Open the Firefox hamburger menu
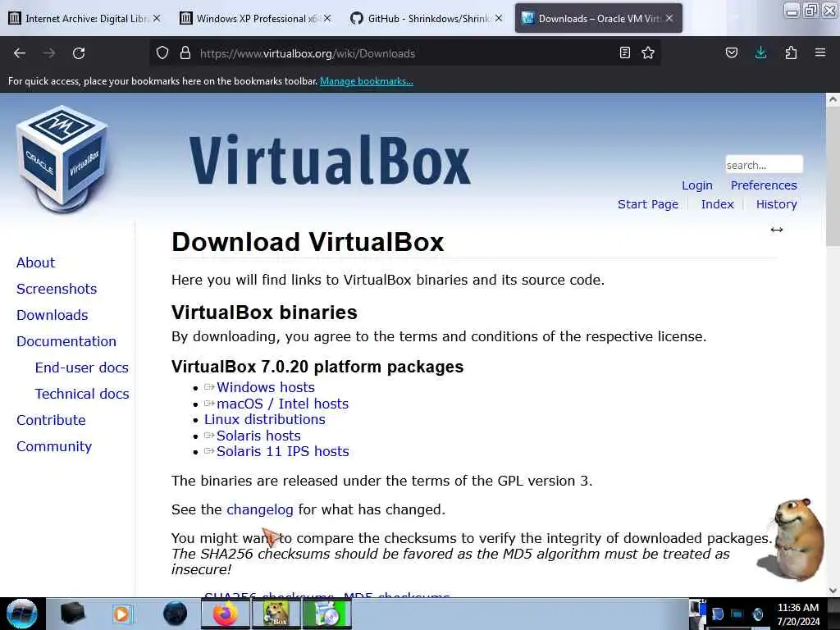 (820, 53)
